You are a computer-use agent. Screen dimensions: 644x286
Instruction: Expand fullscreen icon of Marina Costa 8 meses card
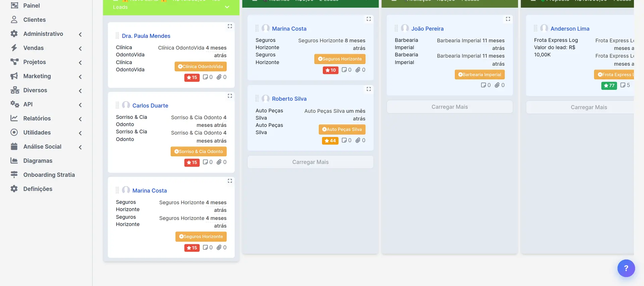[x=369, y=19]
